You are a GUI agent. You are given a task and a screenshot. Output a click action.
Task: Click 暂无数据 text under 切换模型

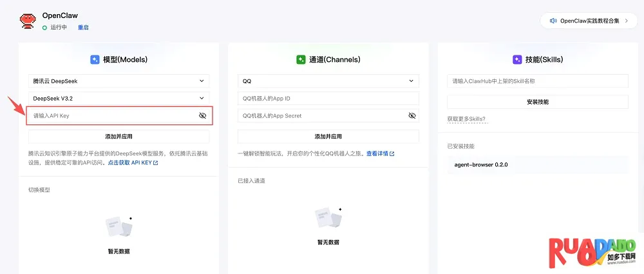tap(119, 251)
